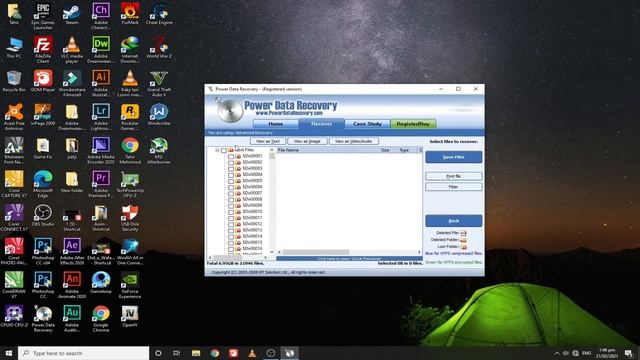This screenshot has width=640, height=360.
Task: Click the View as Text button
Action: [x=268, y=141]
